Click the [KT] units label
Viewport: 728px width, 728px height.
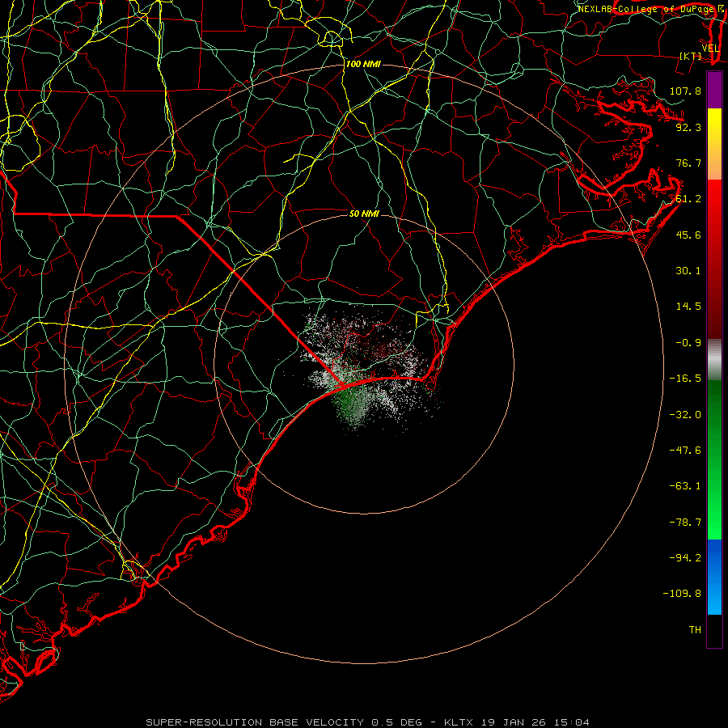click(x=691, y=56)
